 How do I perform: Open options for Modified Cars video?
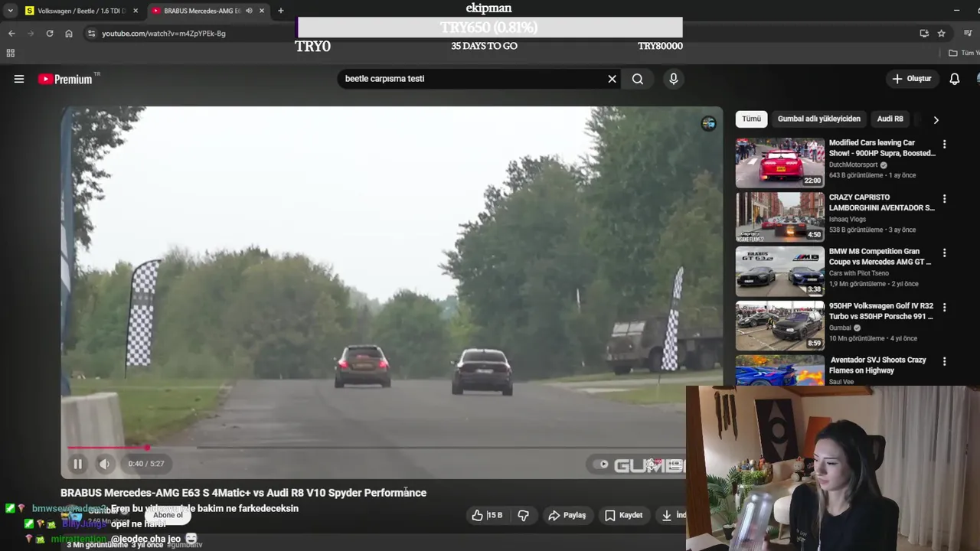pyautogui.click(x=944, y=144)
